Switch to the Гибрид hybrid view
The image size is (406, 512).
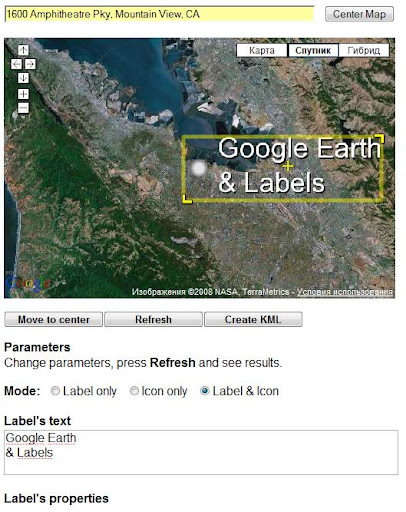tap(364, 51)
